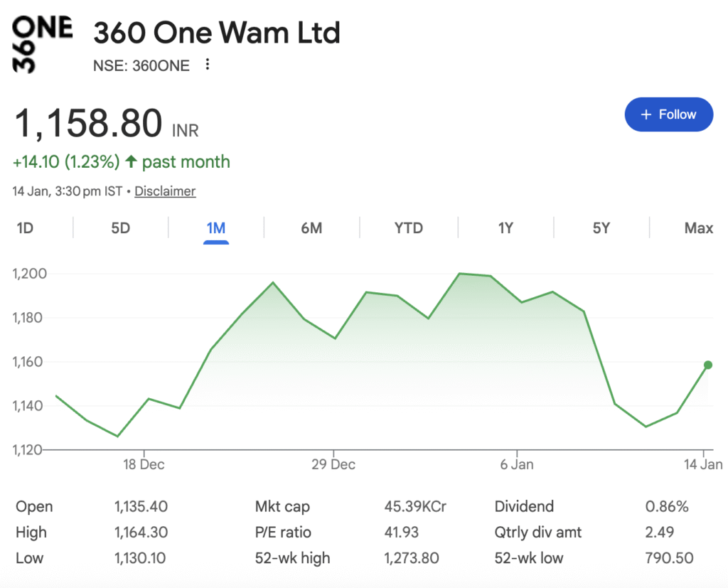Select the 1Y time range
Image resolution: width=728 pixels, height=588 pixels.
(x=505, y=228)
